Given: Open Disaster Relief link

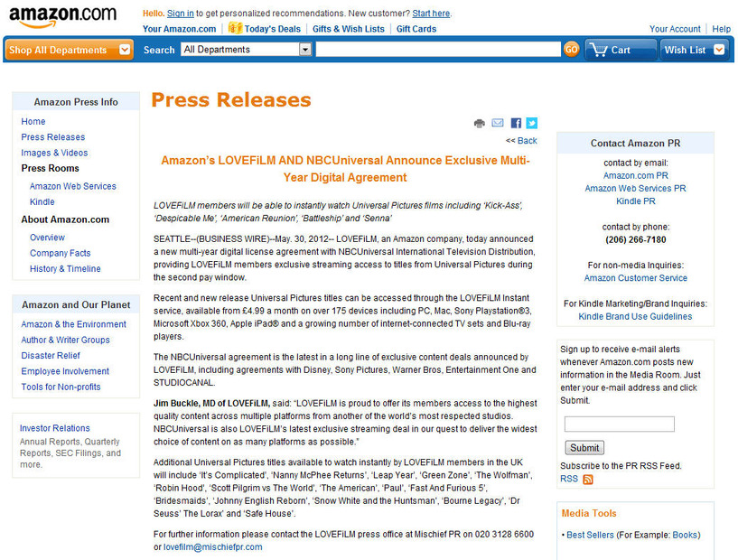Looking at the screenshot, I should tap(51, 355).
